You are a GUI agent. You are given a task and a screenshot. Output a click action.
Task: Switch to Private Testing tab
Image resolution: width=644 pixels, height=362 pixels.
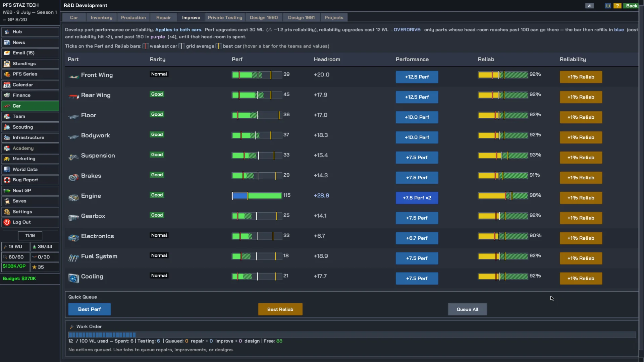(x=225, y=17)
